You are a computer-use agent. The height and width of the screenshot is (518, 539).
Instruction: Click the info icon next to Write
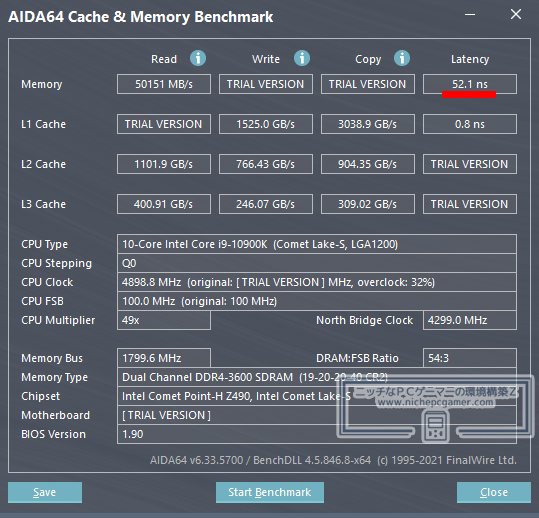pos(302,58)
